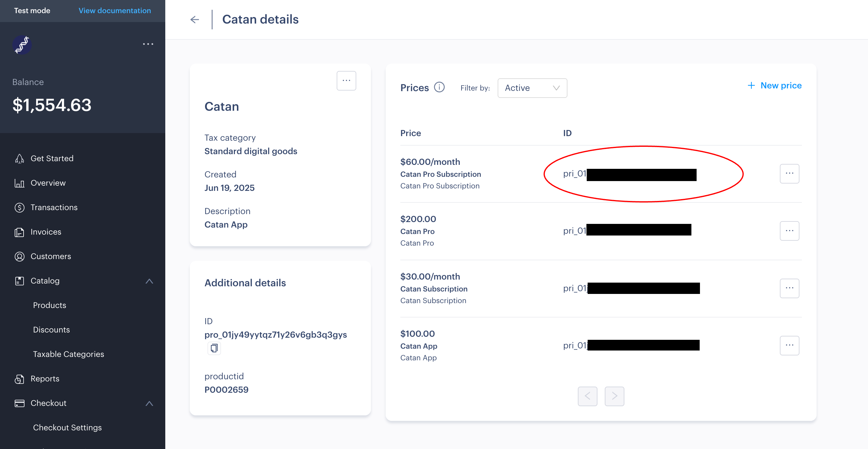Screen dimensions: 868x449
Task: Click product ID pro_01jy49yytqz71y26v6gb3q3gys
Action: click(276, 335)
